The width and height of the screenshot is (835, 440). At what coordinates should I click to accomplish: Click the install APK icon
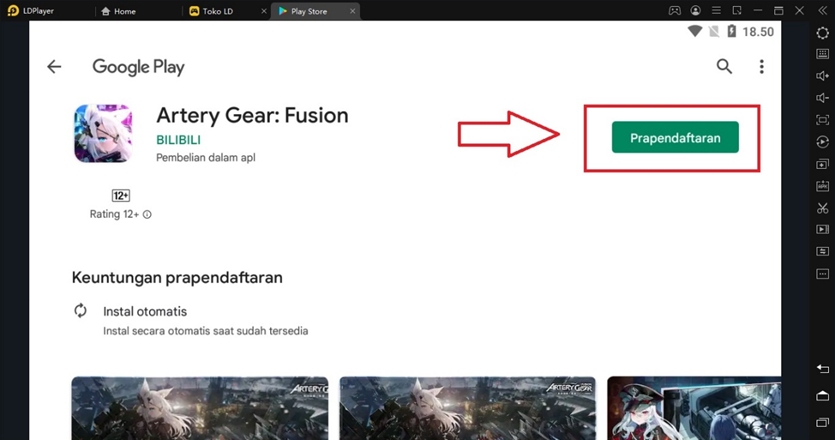(822, 186)
